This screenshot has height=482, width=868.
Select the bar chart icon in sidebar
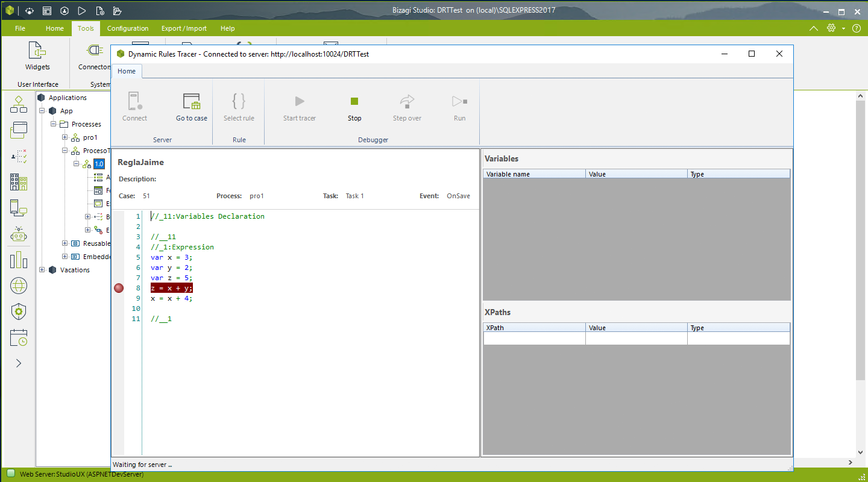(19, 260)
